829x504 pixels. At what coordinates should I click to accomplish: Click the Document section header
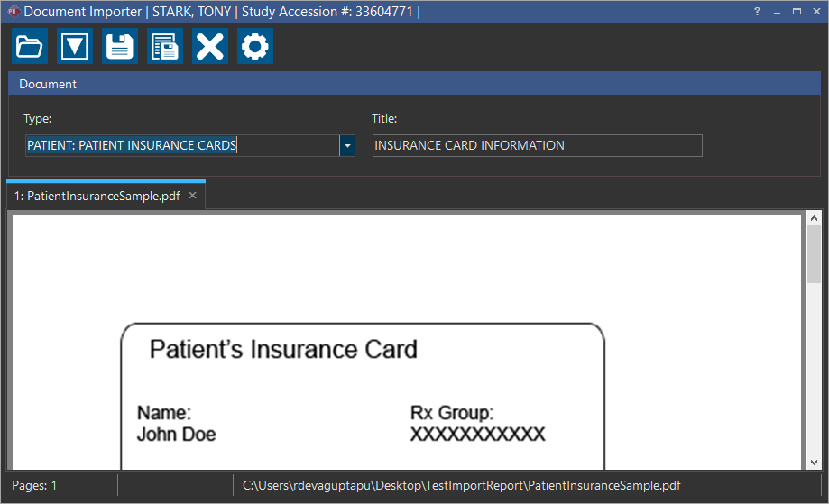pyautogui.click(x=413, y=84)
